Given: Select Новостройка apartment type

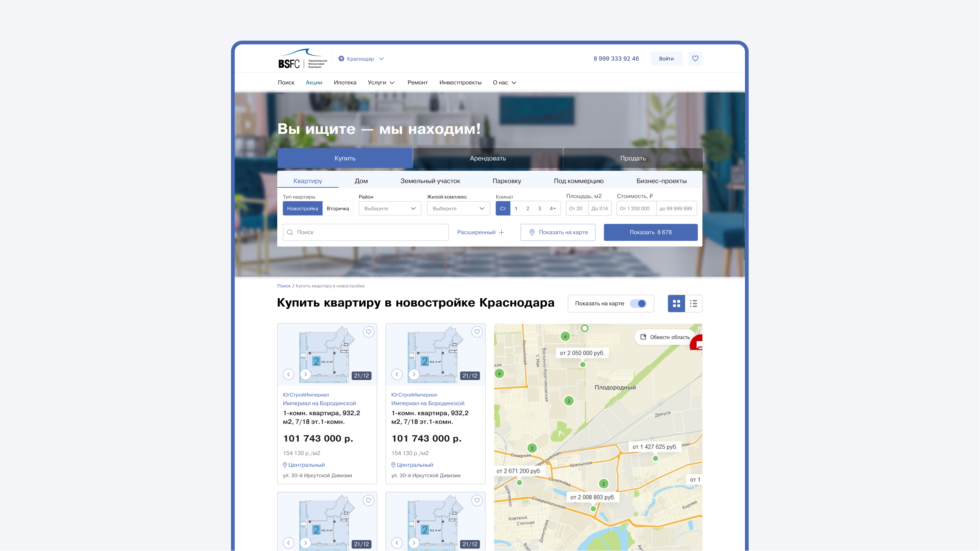Looking at the screenshot, I should click(x=302, y=208).
